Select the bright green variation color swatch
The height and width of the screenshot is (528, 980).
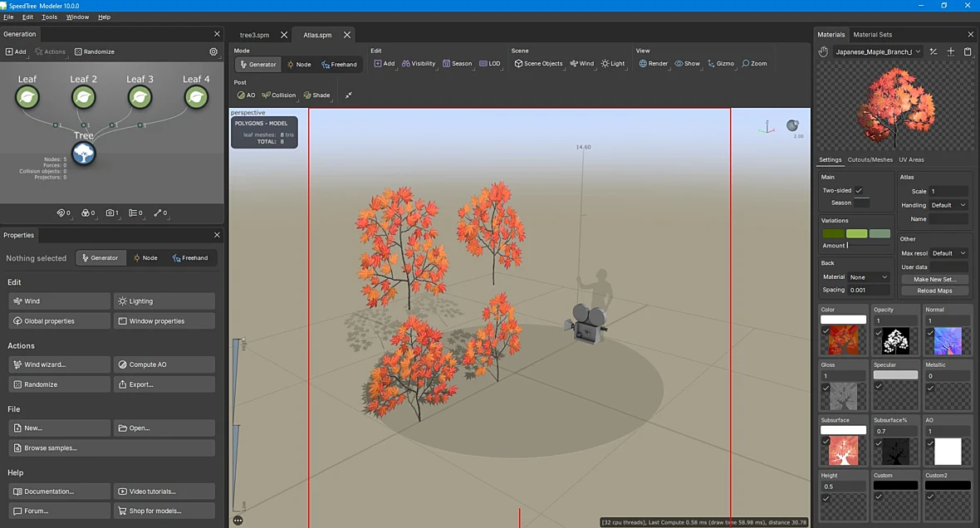(x=856, y=233)
